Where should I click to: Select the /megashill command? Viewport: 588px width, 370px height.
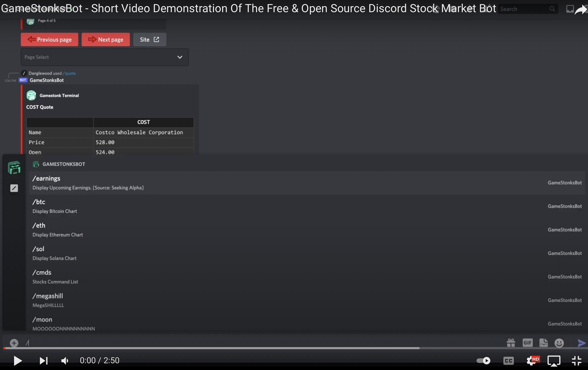307,300
